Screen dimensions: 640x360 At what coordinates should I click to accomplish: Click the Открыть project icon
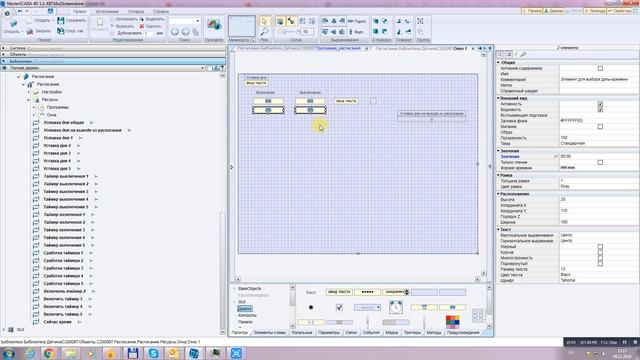point(13,24)
